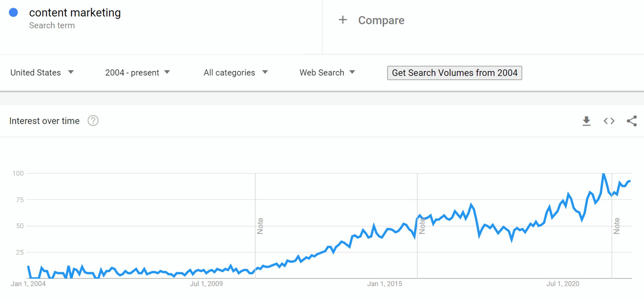Screen dimensions: 644x300
Task: Click the Jan 1, 2004 axis label
Action: pyautogui.click(x=29, y=284)
